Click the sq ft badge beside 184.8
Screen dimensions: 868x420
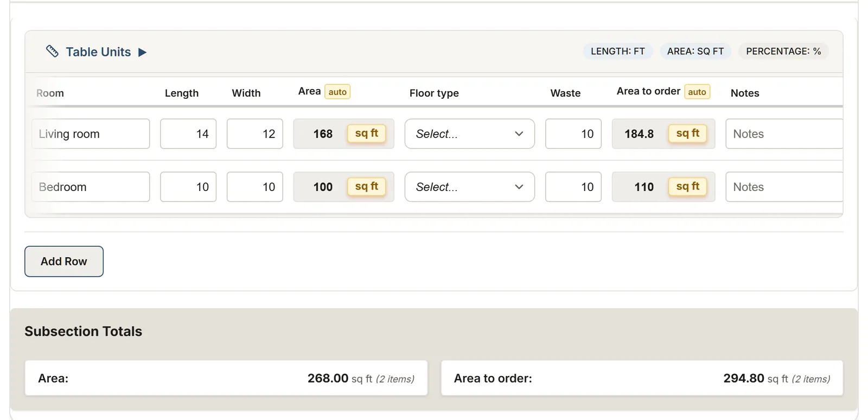click(688, 133)
